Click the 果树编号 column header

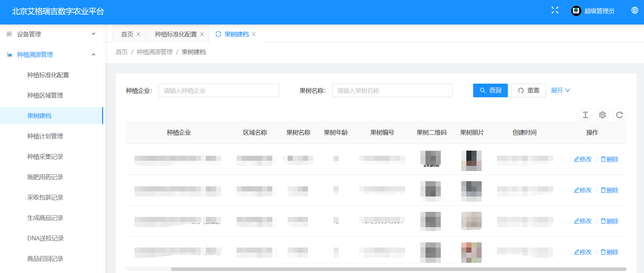coord(382,133)
